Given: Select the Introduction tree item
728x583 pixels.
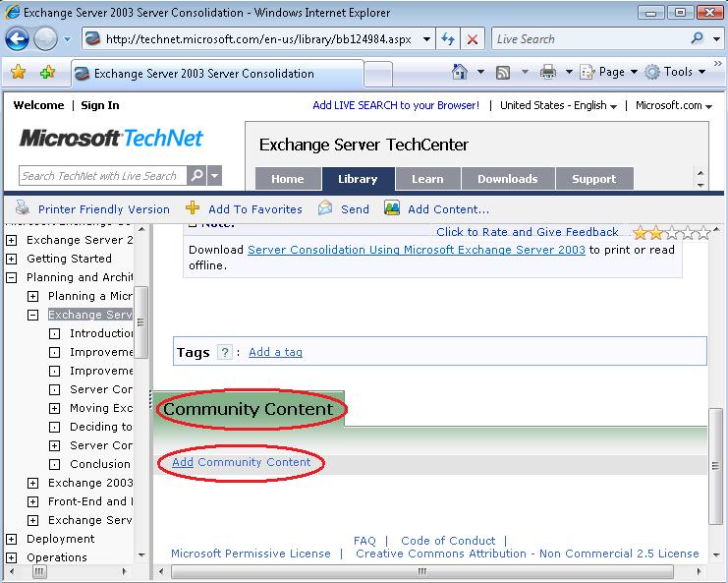Looking at the screenshot, I should coord(101,333).
